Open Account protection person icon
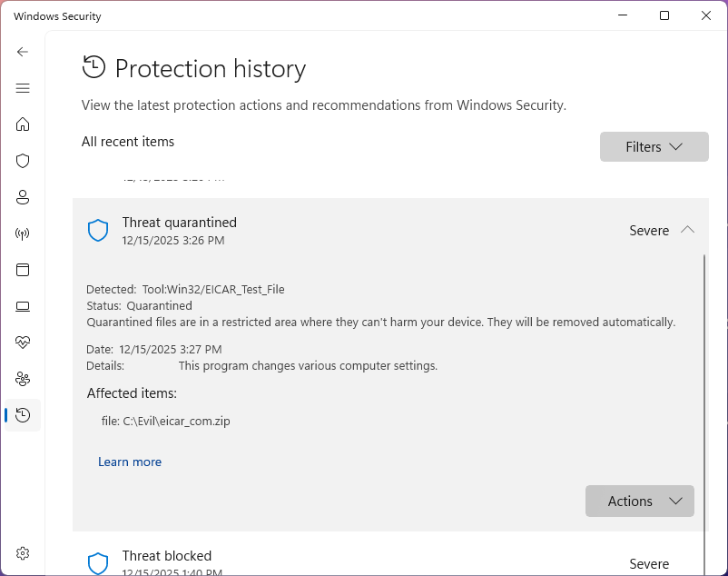 tap(23, 197)
